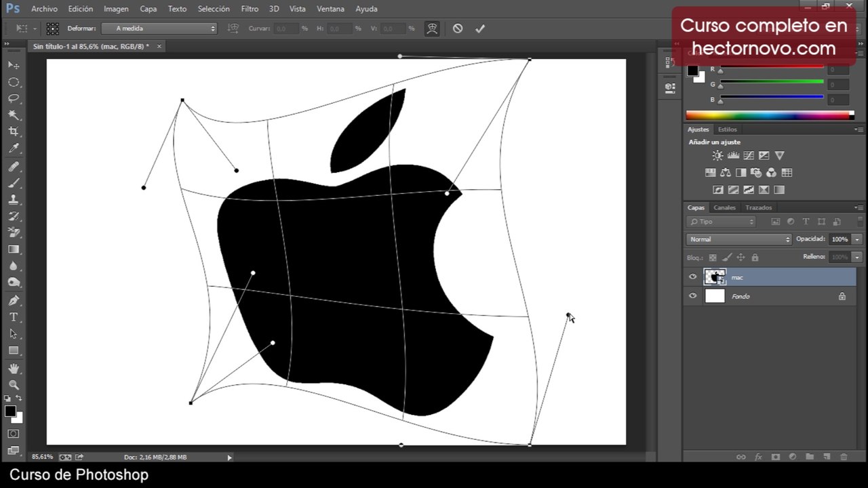Open the Archivo menu
The image size is (868, 488).
44,9
